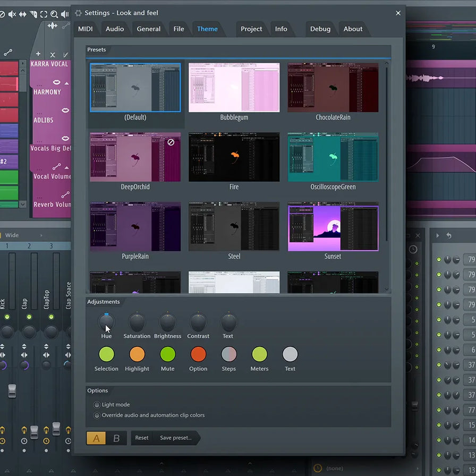Image resolution: width=476 pixels, height=476 pixels.
Task: Select the slip tool double-arrow icon
Action: pyautogui.click(x=23, y=14)
